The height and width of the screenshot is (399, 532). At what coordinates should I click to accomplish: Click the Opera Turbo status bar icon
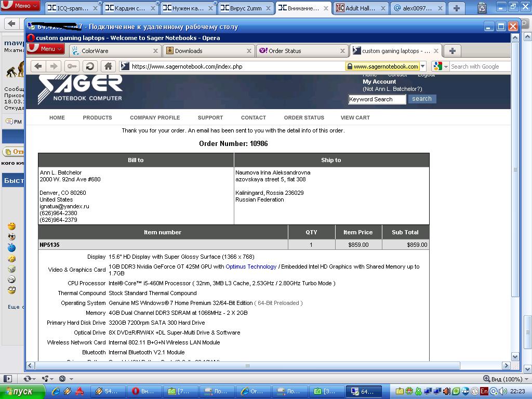(62, 379)
